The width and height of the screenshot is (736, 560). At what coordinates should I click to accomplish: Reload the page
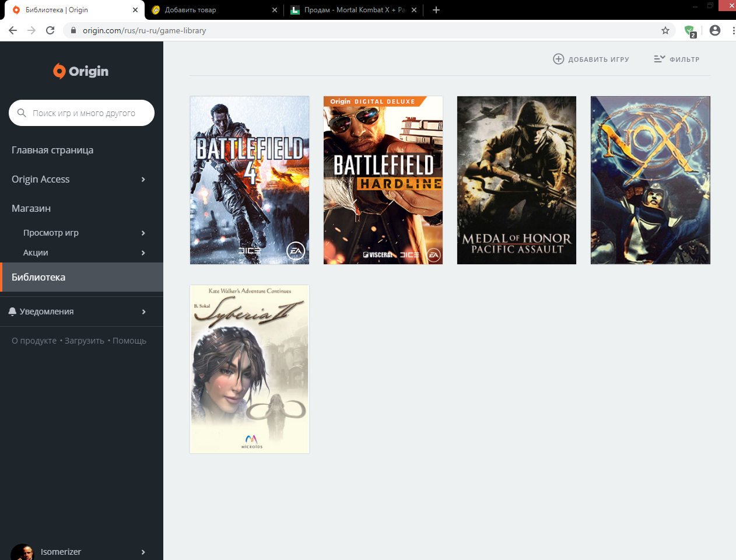pyautogui.click(x=50, y=30)
